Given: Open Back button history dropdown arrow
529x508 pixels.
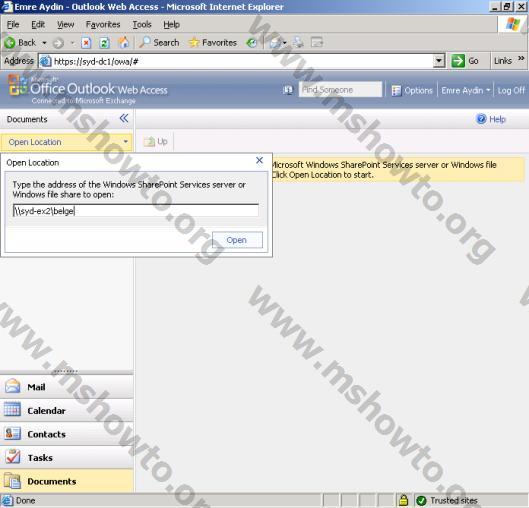Looking at the screenshot, I should (44, 43).
